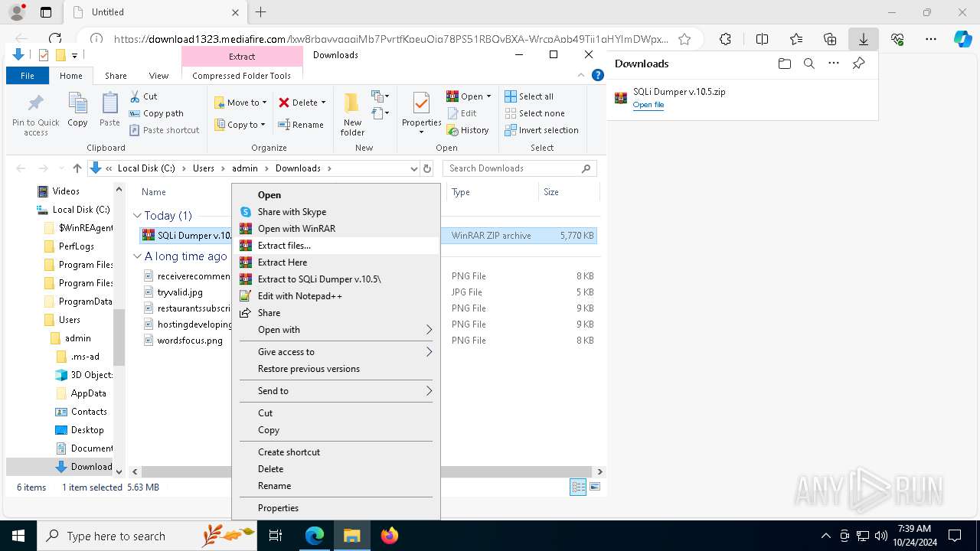Expand the address bar history dropdown
This screenshot has width=980, height=551.
point(414,168)
